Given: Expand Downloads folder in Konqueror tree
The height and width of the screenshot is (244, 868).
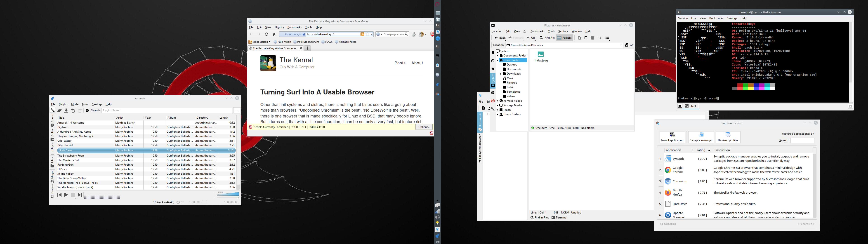Looking at the screenshot, I should pyautogui.click(x=501, y=74).
